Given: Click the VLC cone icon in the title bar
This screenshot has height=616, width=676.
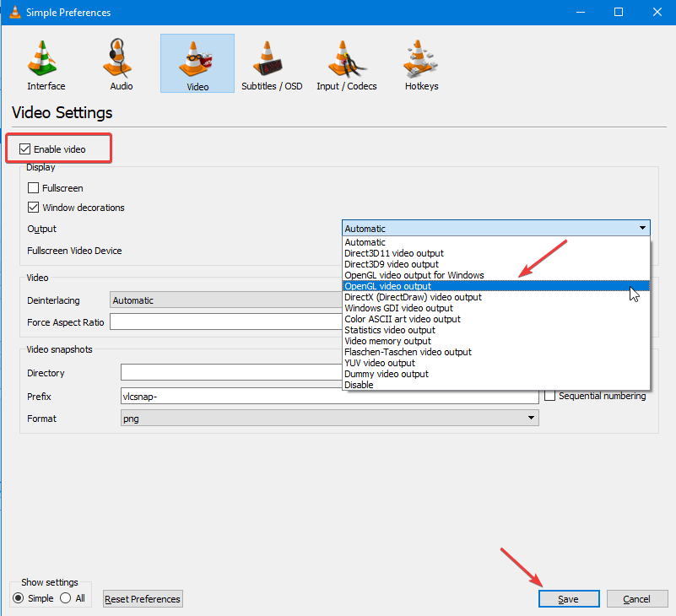Looking at the screenshot, I should coord(13,12).
